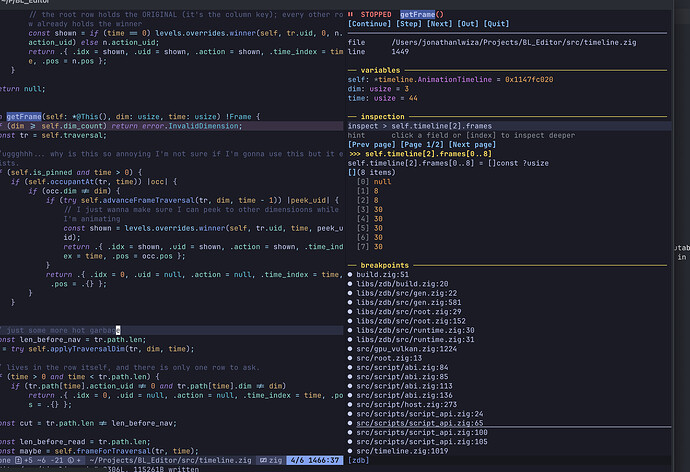Image resolution: width=690 pixels, height=472 pixels.
Task: Go to [Prev page] of inspection
Action: click(371, 145)
